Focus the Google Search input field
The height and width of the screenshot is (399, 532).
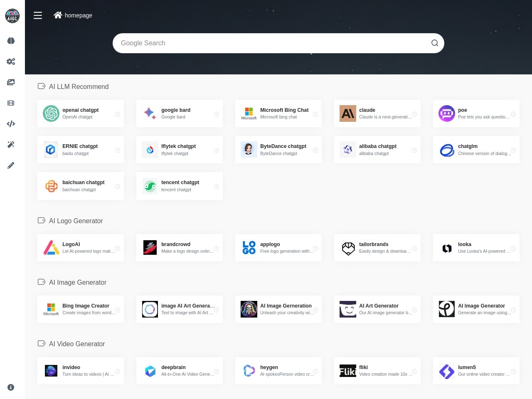tap(278, 43)
